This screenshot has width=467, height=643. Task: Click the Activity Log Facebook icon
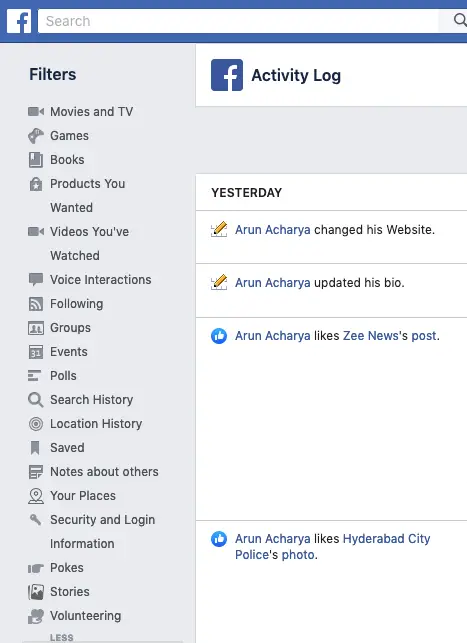click(x=227, y=75)
